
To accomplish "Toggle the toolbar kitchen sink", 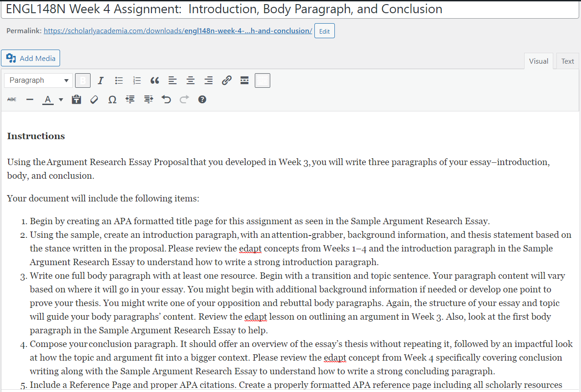I will point(263,80).
